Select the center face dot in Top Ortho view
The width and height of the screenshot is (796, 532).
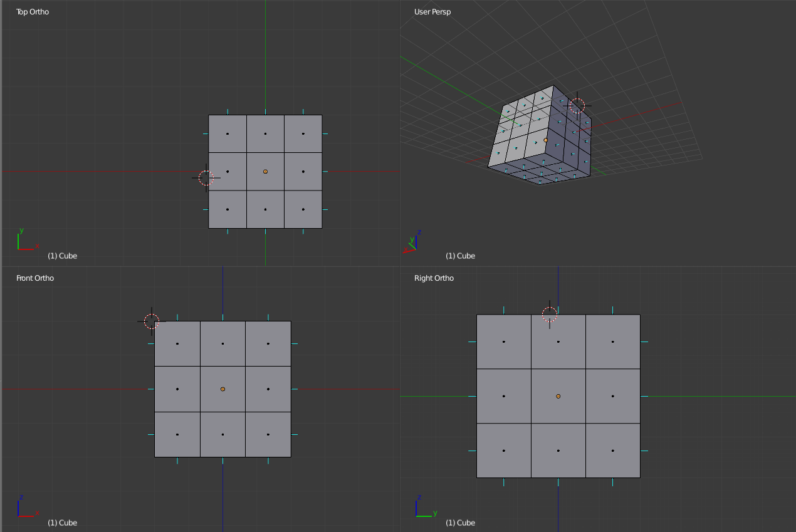(x=265, y=171)
